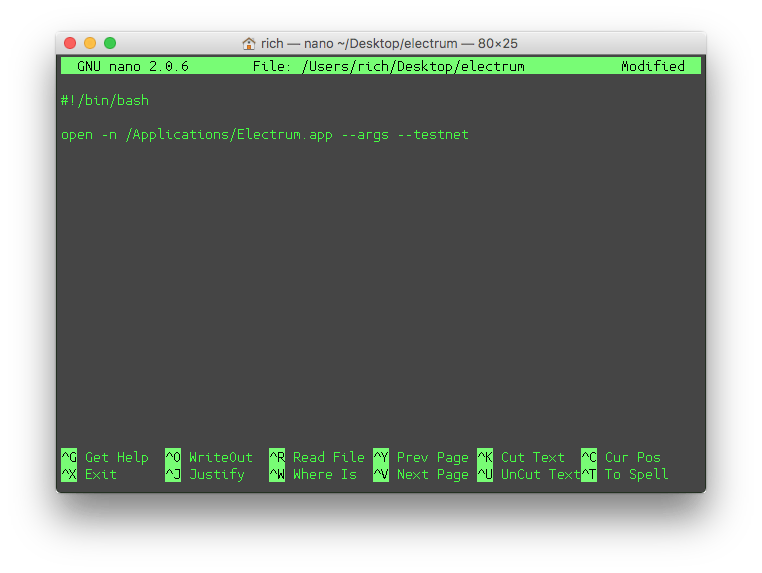Click 'To Spell' shortcut label
762x573 pixels.
click(x=637, y=474)
